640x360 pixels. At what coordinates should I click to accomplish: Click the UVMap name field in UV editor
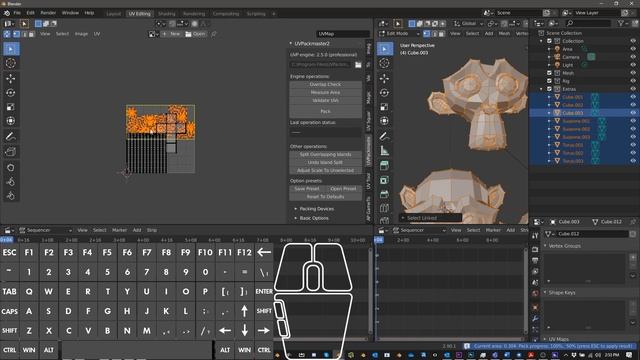(x=343, y=34)
